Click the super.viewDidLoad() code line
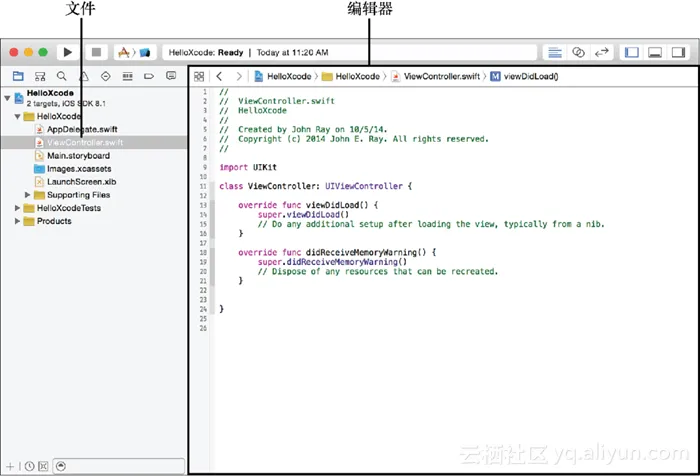Viewport: 700px width, 476px height. 303,215
